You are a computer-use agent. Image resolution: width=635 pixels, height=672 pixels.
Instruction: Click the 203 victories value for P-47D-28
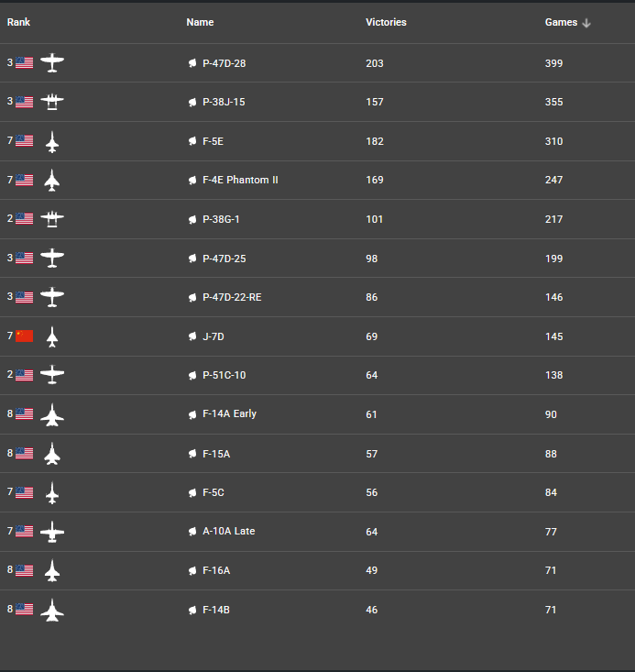pyautogui.click(x=375, y=63)
